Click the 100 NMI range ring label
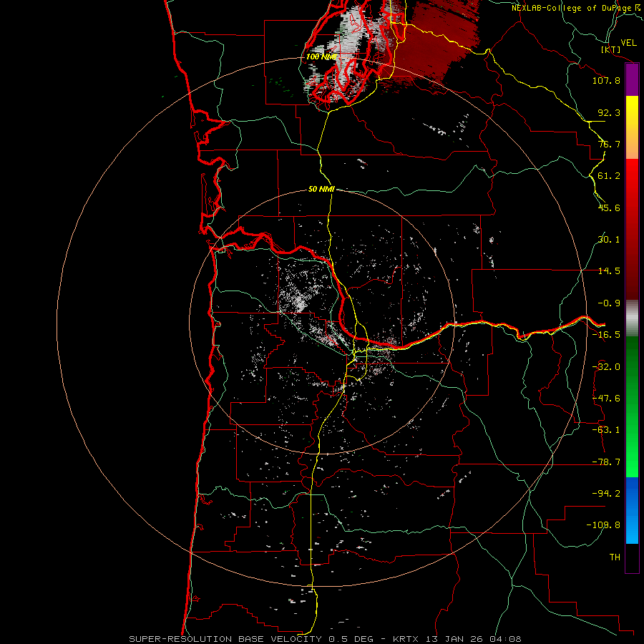Viewport: 644px width, 644px height. (x=321, y=57)
